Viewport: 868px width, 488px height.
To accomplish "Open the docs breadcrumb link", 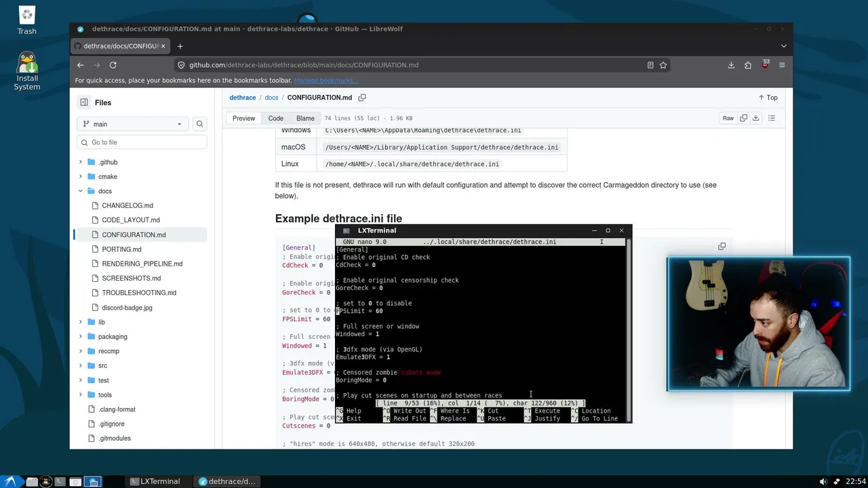I will pyautogui.click(x=271, y=98).
